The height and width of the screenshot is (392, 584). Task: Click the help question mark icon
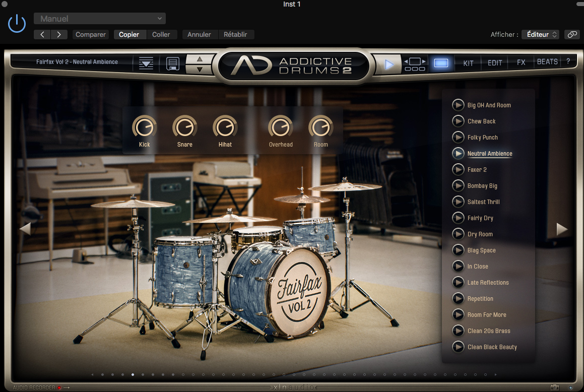pyautogui.click(x=567, y=61)
